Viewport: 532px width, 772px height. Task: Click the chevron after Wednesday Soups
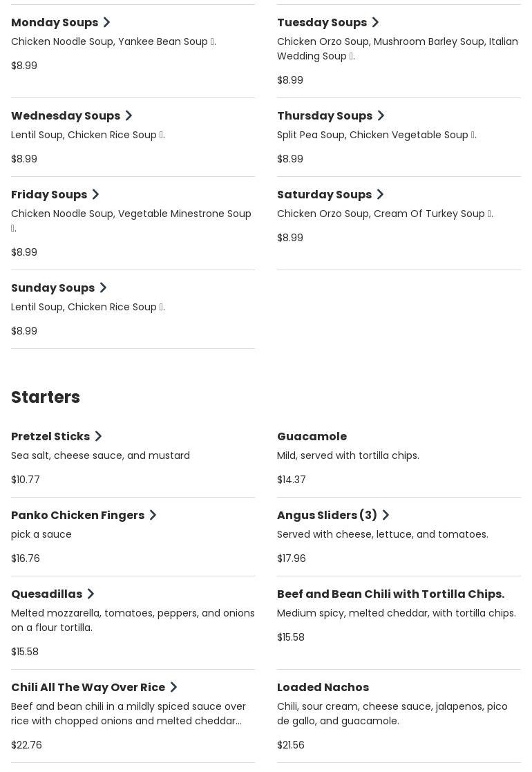(129, 116)
